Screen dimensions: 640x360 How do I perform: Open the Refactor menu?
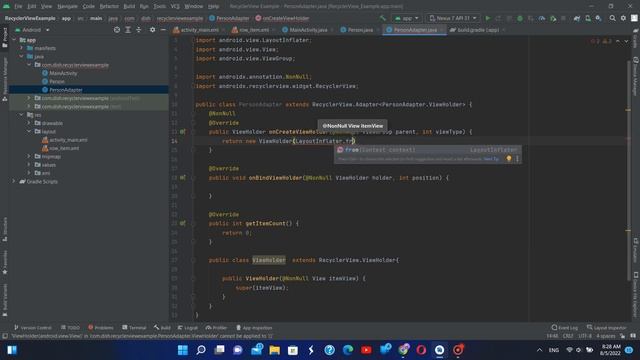(109, 6)
